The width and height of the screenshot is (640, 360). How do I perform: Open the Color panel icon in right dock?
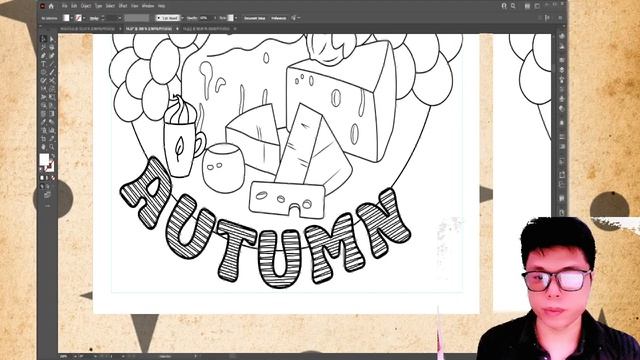[562, 37]
